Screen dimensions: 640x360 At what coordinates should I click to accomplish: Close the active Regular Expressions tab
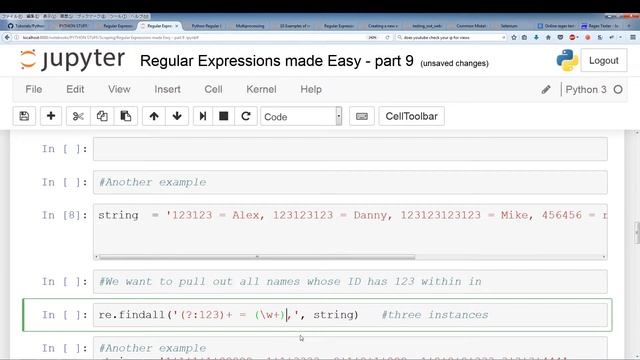click(x=176, y=26)
